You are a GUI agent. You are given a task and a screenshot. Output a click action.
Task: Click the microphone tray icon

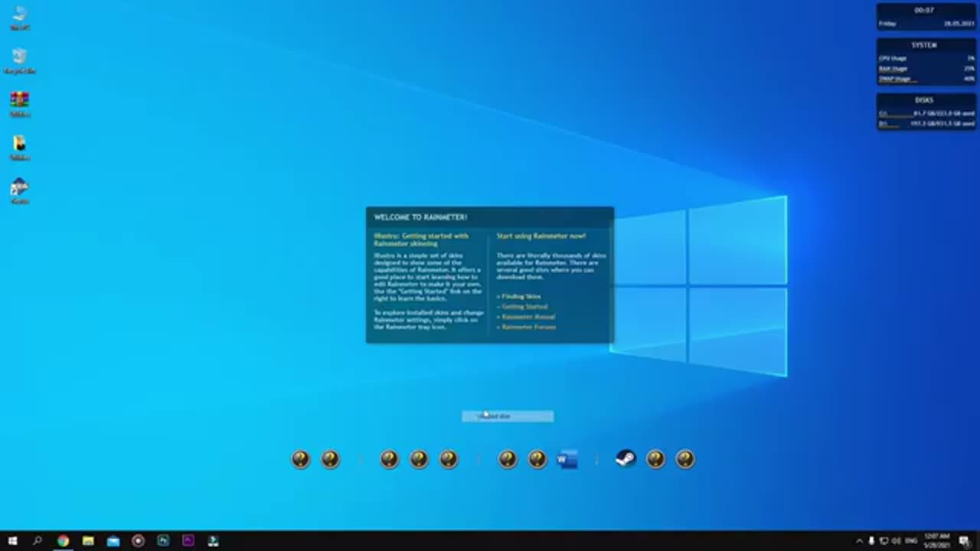point(871,541)
